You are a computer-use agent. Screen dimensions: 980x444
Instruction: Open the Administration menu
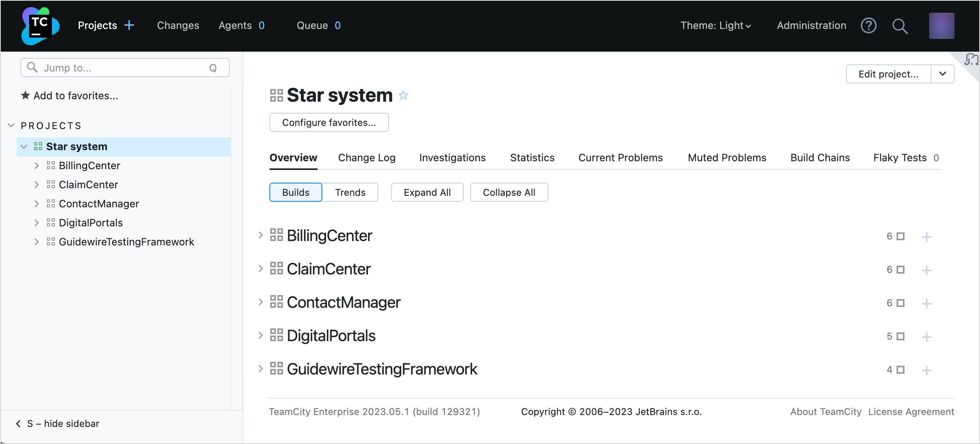tap(812, 25)
